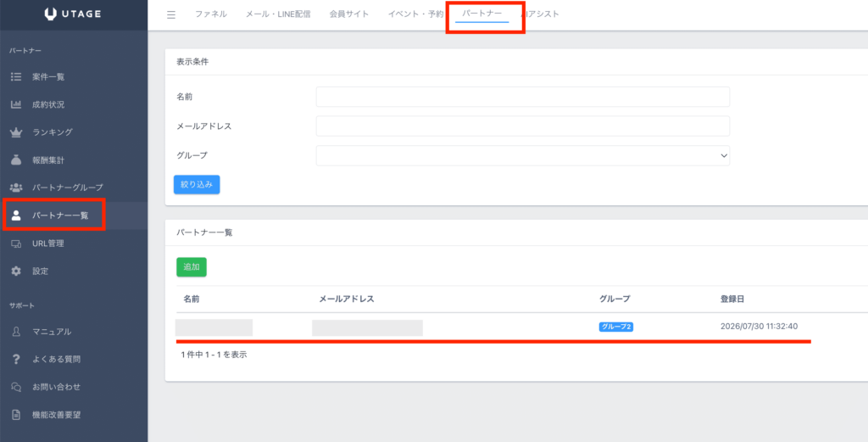The height and width of the screenshot is (442, 868).
Task: Click the ランキング crown icon
Action: point(16,132)
